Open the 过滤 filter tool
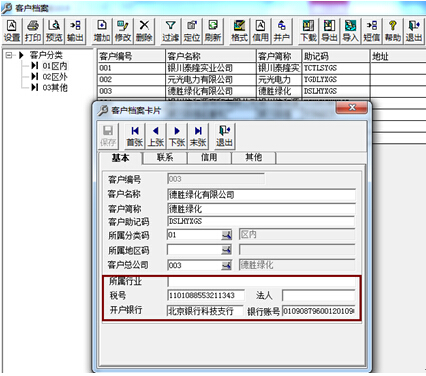The width and height of the screenshot is (426, 376). coord(171,31)
